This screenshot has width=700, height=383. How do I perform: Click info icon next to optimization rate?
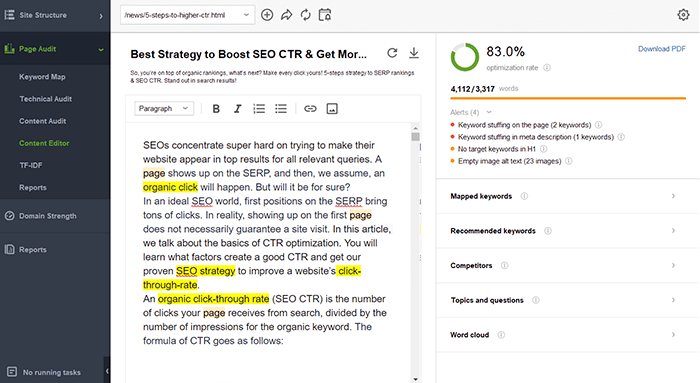(x=547, y=68)
